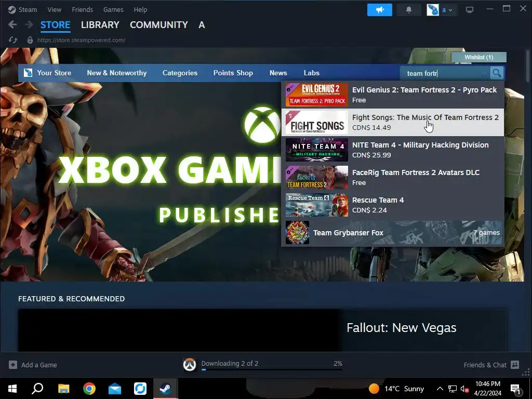Click the plus icon beside Add a Game
This screenshot has height=399, width=532.
(x=13, y=365)
